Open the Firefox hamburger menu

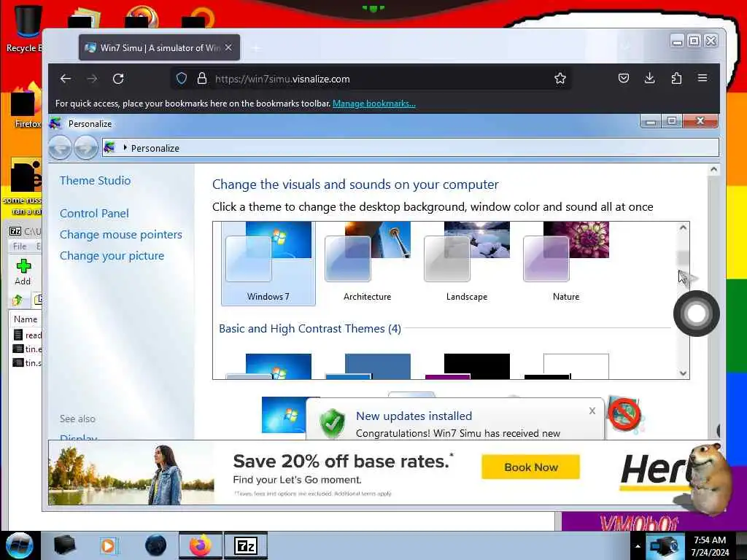click(x=703, y=77)
